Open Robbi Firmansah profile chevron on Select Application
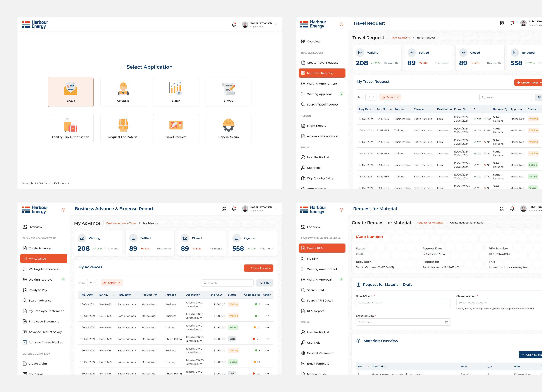Screen dimensions: 542x392 (276, 25)
